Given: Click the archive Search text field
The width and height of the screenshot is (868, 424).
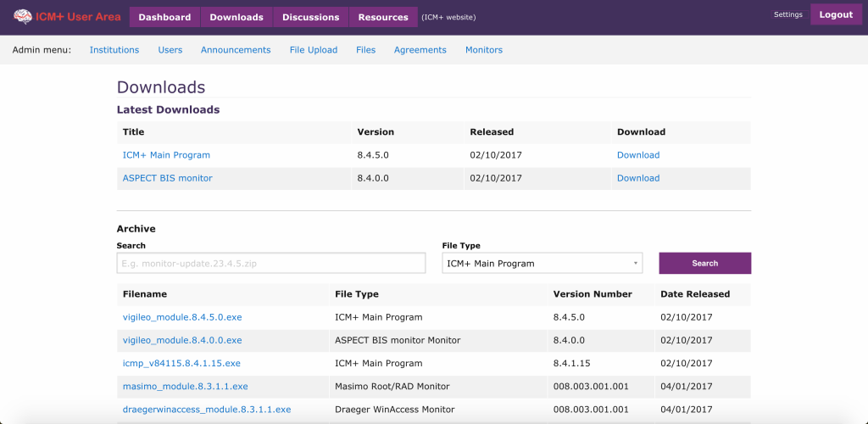Looking at the screenshot, I should pyautogui.click(x=271, y=264).
